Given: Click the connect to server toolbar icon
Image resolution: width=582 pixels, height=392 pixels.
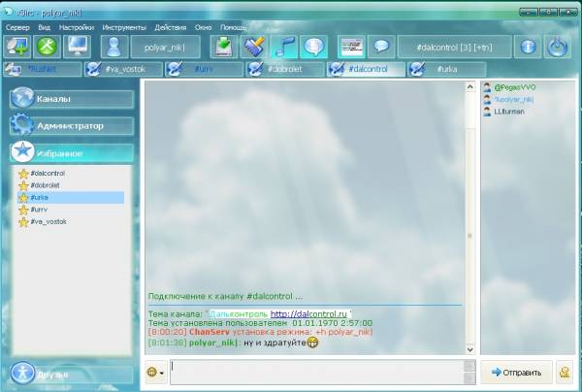Looking at the screenshot, I should pos(17,47).
